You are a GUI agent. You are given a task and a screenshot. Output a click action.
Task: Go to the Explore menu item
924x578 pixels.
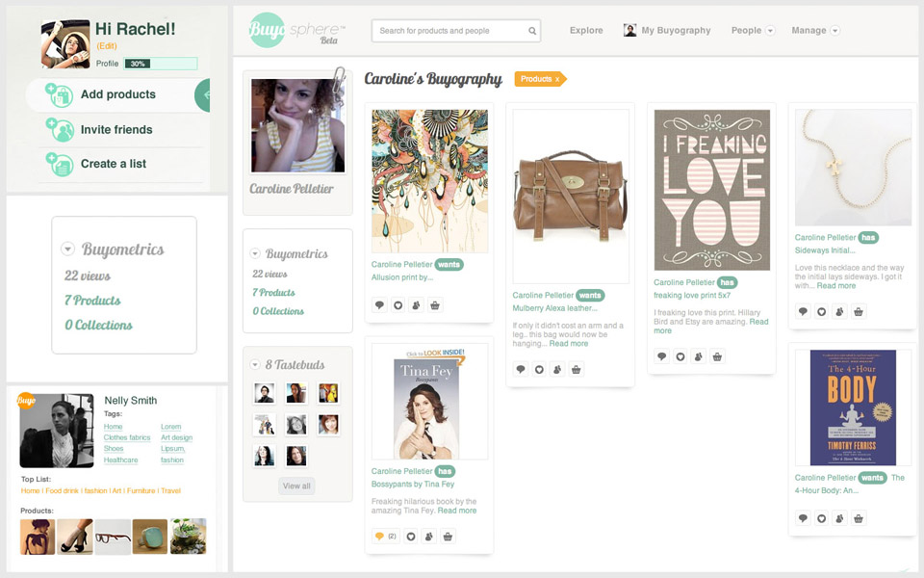[586, 31]
